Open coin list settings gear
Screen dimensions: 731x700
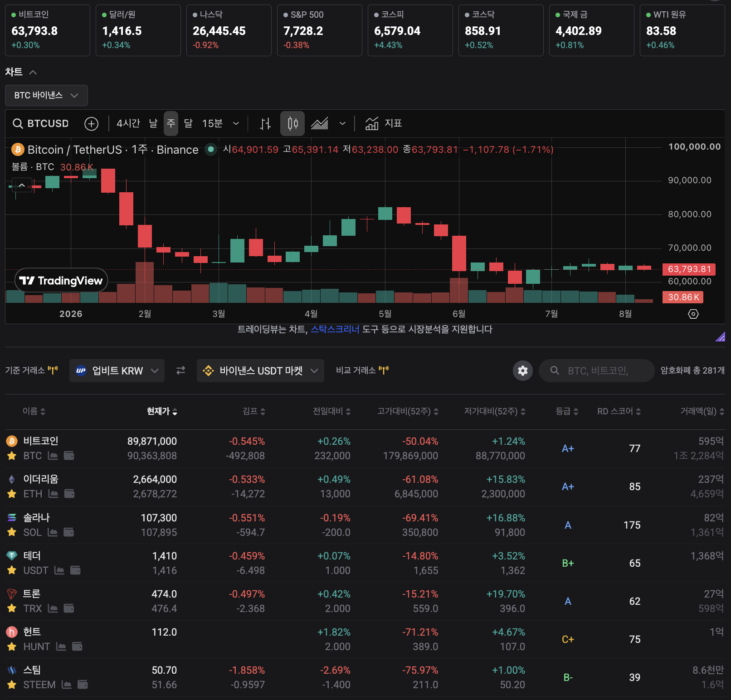click(523, 371)
